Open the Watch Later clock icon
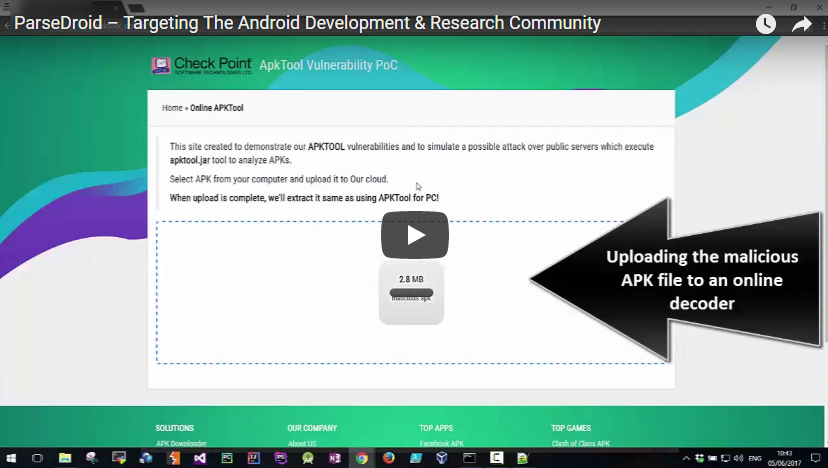 point(765,24)
